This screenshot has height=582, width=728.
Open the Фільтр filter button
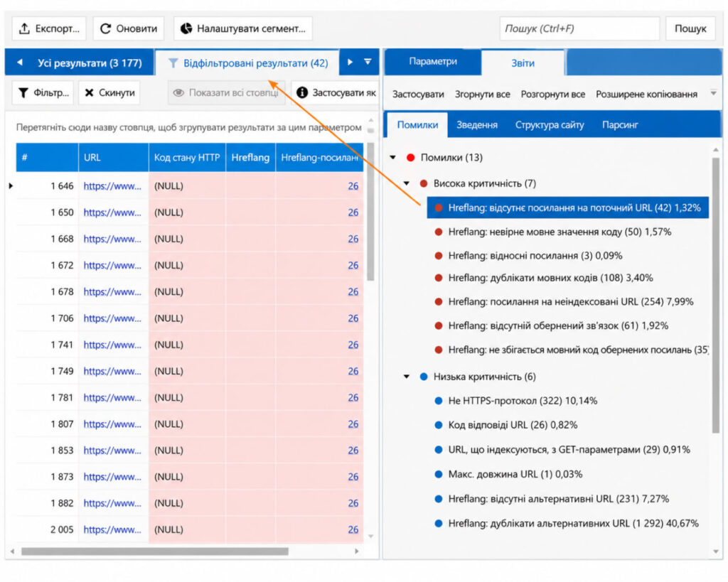click(43, 93)
